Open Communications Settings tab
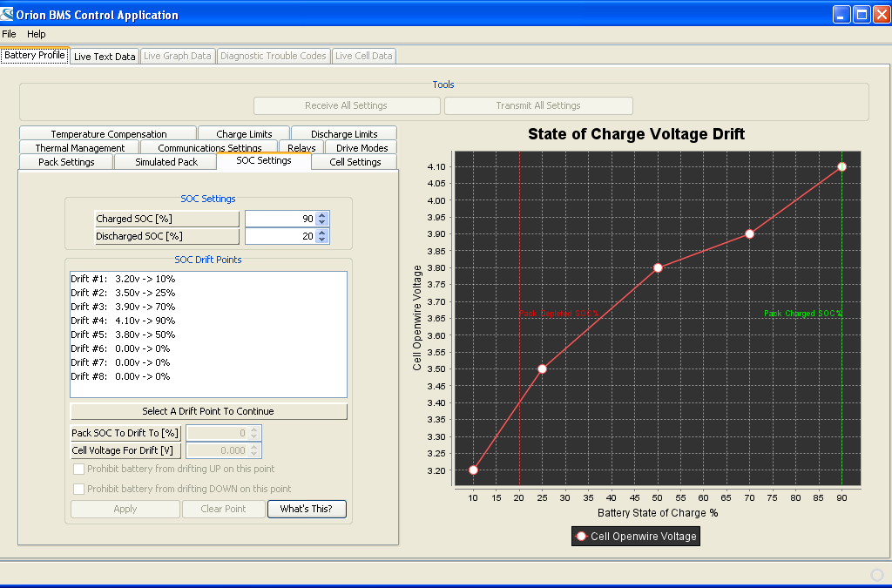The height and width of the screenshot is (588, 892). point(209,148)
